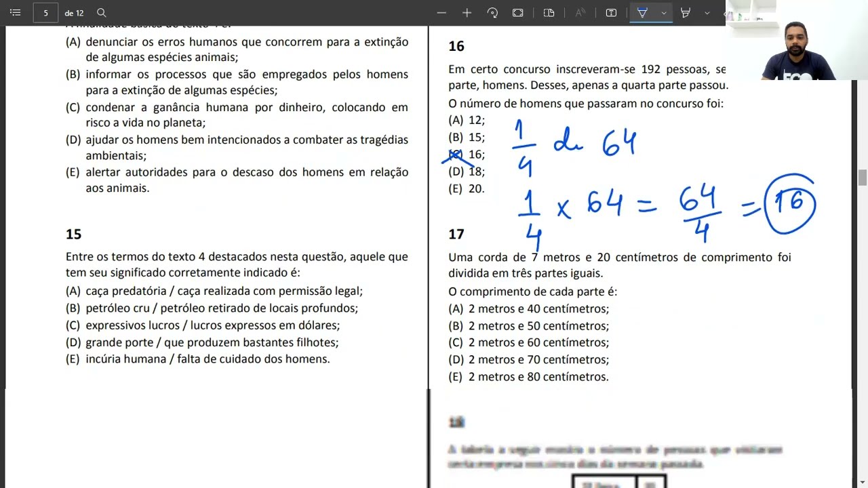Click option 'grande porte / que produzem'
The image size is (868, 488).
tap(202, 342)
